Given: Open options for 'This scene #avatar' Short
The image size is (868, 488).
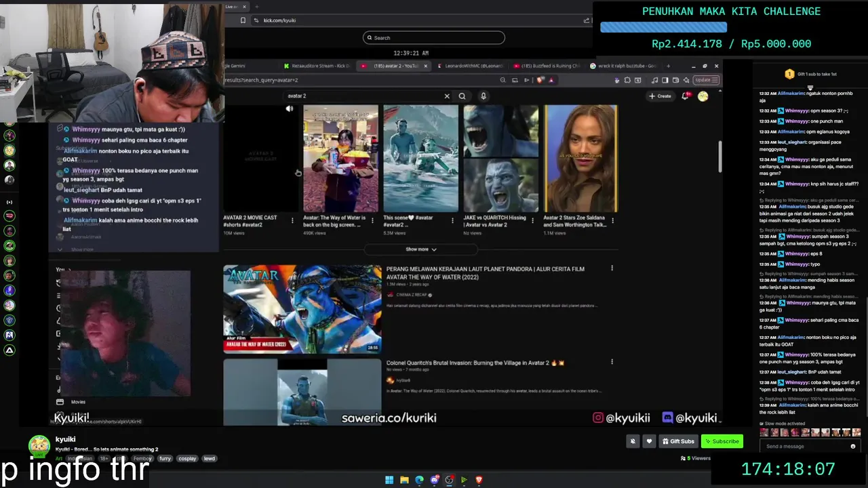Looking at the screenshot, I should pyautogui.click(x=452, y=220).
